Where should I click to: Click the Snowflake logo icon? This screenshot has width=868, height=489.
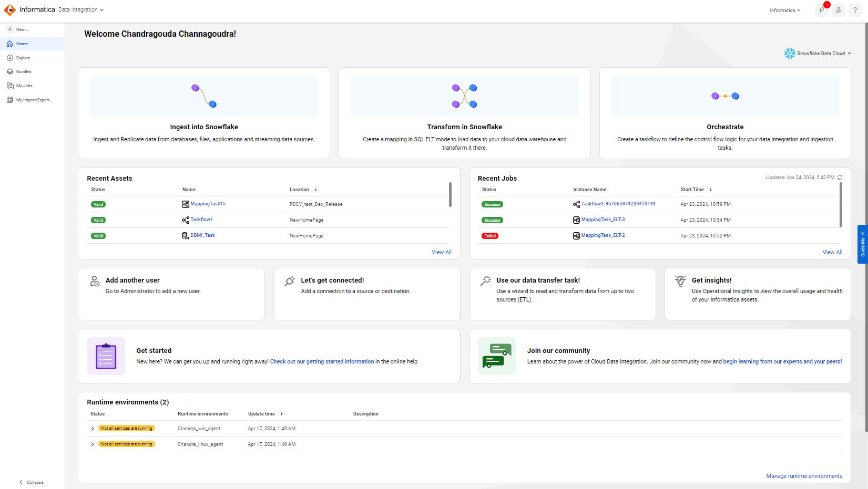pyautogui.click(x=790, y=54)
